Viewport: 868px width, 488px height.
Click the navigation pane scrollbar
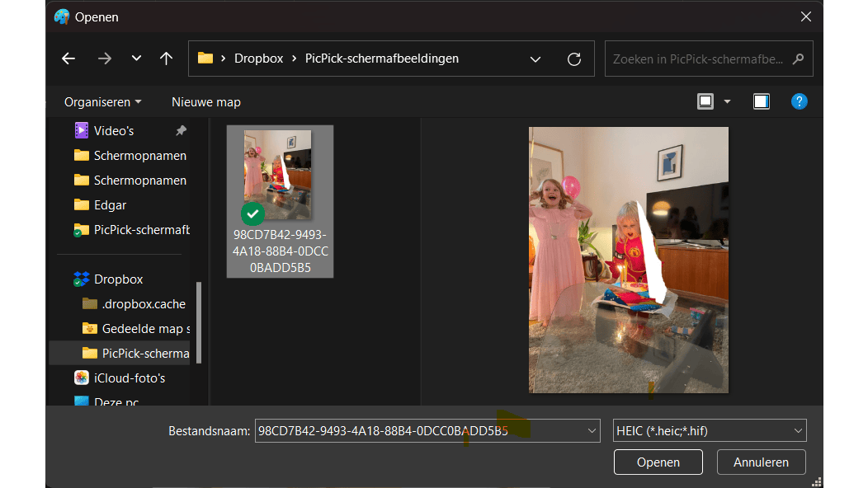(199, 322)
